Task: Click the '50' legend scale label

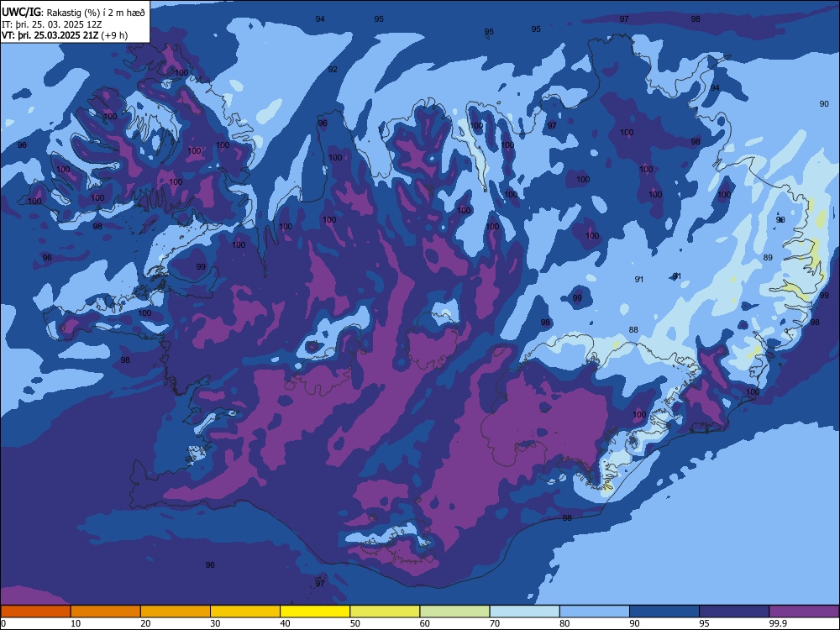Action: tap(354, 623)
